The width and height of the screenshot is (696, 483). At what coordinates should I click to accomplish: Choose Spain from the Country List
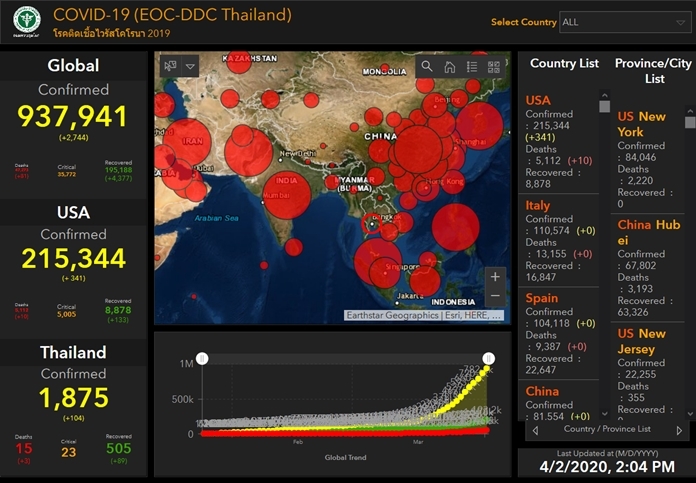tap(542, 298)
